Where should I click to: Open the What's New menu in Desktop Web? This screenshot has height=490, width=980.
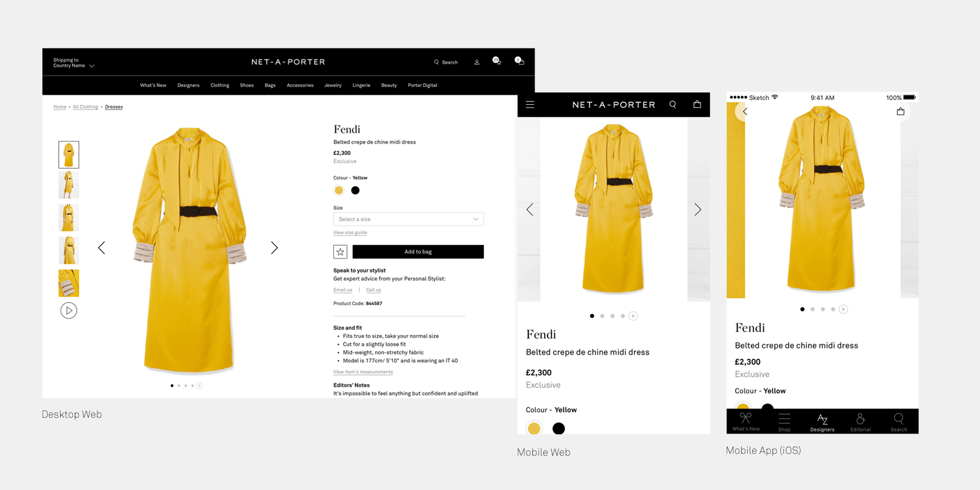[x=153, y=85]
